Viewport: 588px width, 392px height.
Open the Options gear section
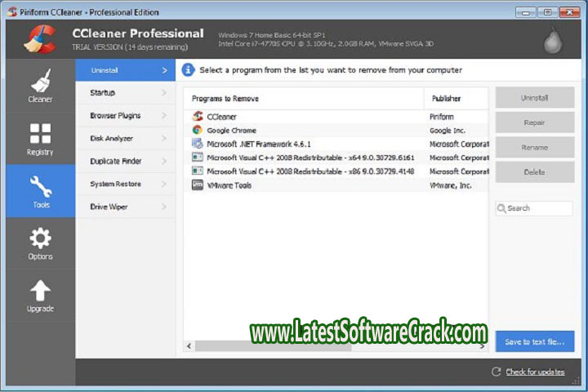tap(41, 243)
